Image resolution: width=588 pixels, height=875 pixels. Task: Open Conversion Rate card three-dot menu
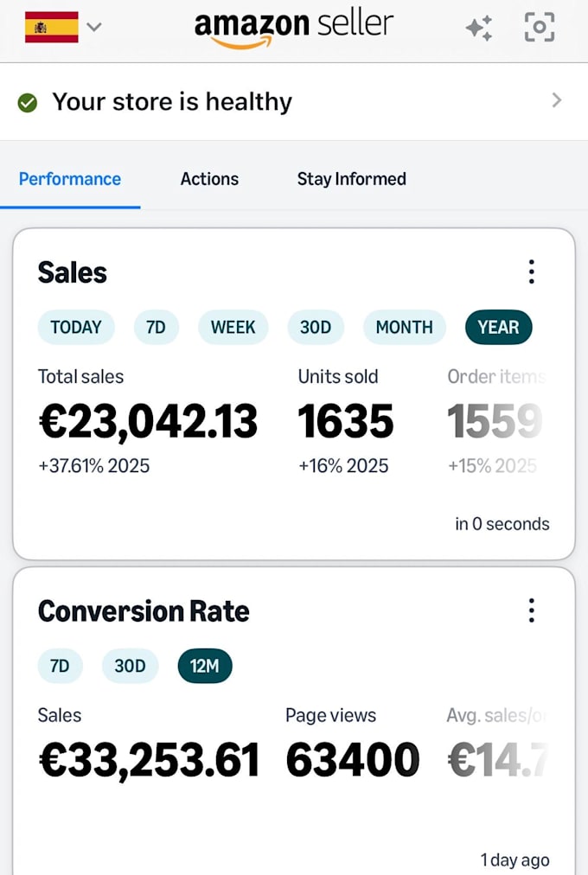532,610
